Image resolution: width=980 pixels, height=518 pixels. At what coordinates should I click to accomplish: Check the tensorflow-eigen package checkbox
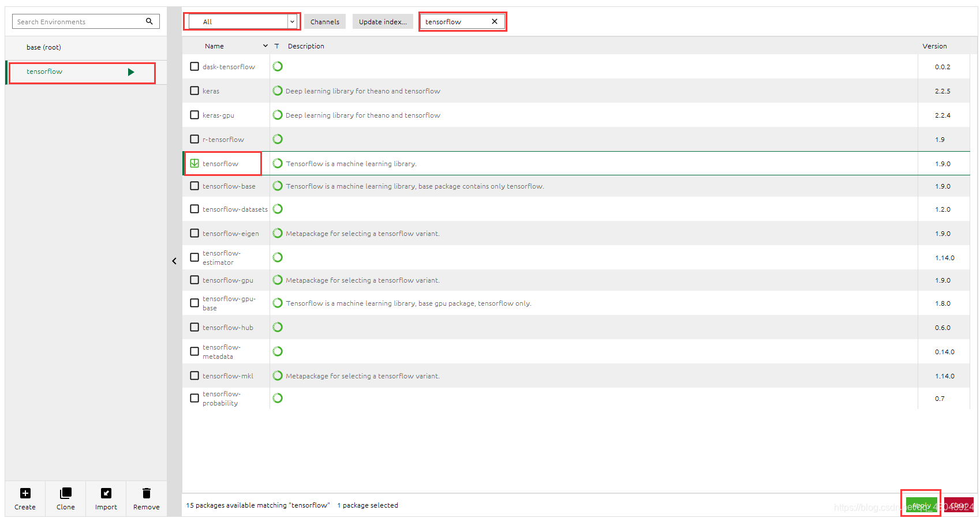tap(194, 233)
